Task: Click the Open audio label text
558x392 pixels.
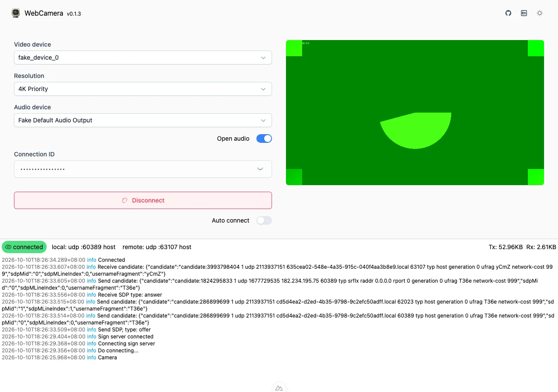Action: point(233,139)
